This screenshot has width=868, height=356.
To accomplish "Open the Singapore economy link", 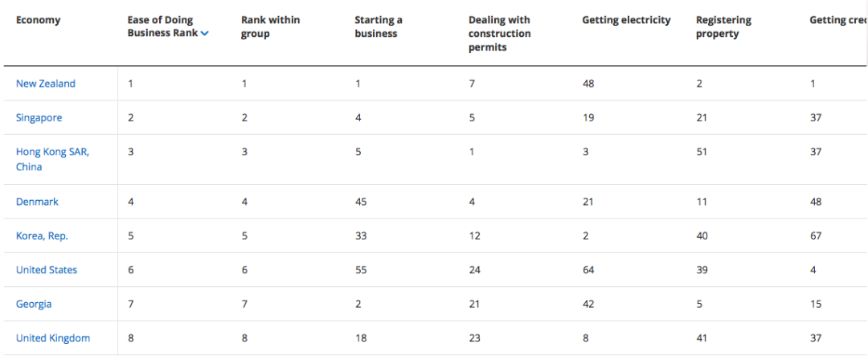I will pos(39,117).
